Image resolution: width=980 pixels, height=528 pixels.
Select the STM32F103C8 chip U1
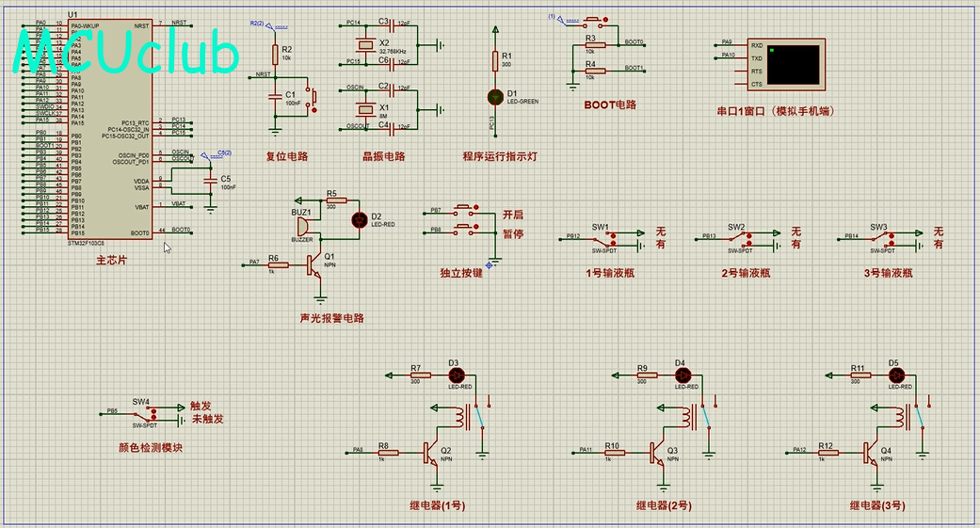point(109,129)
